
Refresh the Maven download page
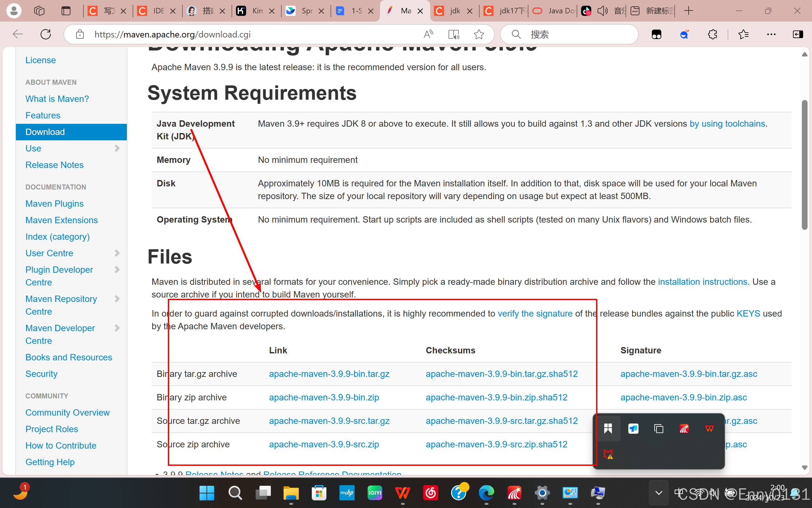click(x=46, y=34)
